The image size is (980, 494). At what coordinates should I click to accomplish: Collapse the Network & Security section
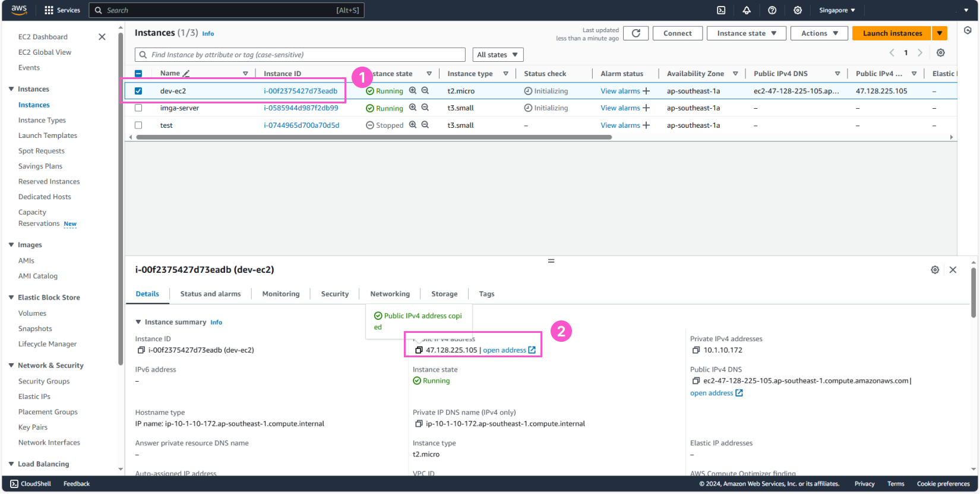pyautogui.click(x=11, y=366)
